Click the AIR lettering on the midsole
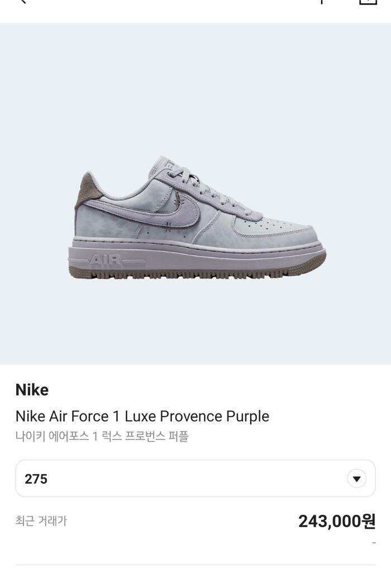 104,260
